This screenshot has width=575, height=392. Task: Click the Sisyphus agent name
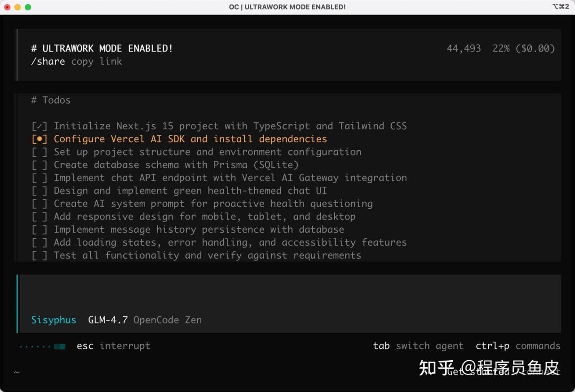[x=53, y=320]
